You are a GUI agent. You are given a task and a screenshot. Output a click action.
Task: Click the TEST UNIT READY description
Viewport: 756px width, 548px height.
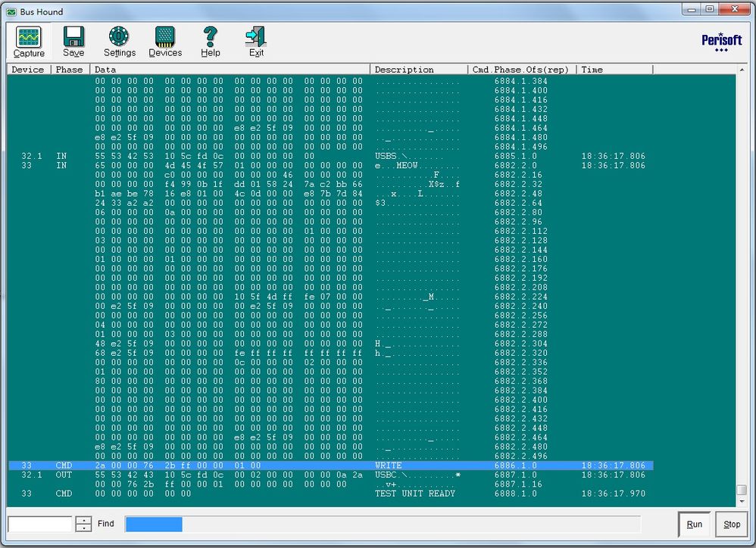(415, 494)
